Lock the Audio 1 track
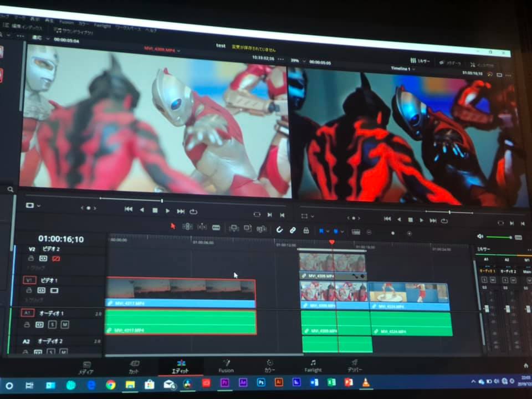 tap(27, 325)
